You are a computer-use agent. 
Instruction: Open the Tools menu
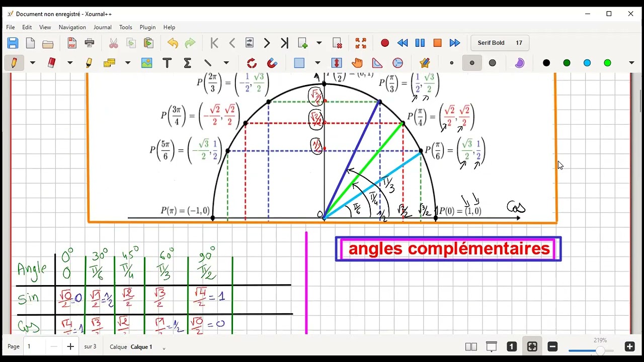(126, 27)
